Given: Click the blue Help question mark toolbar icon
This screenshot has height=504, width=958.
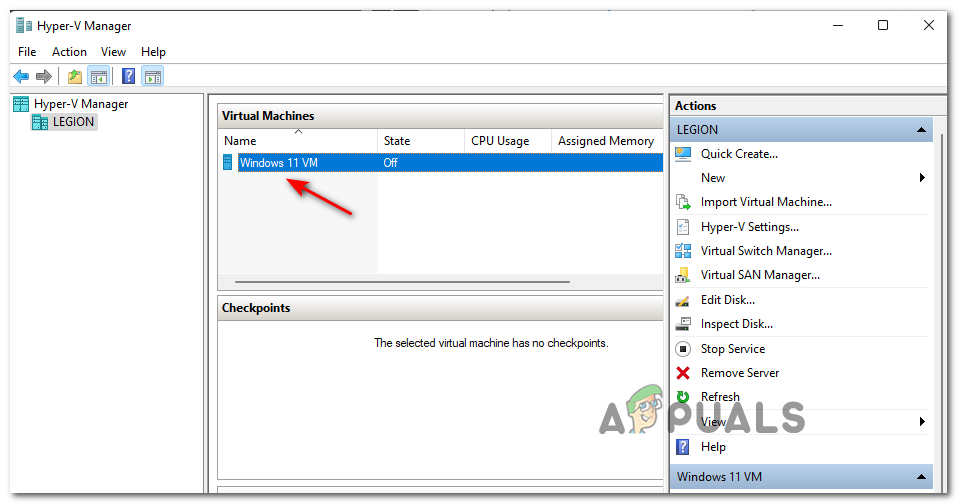Looking at the screenshot, I should pos(128,76).
